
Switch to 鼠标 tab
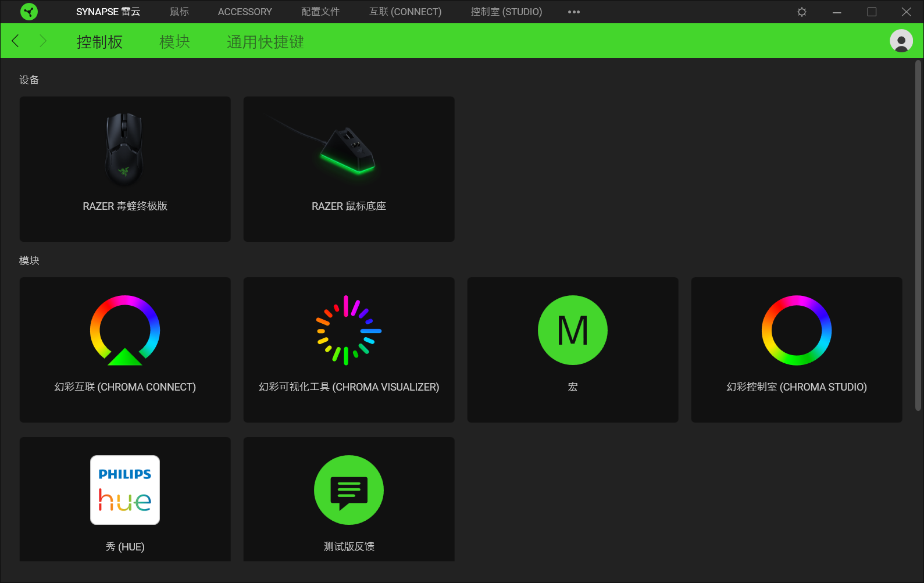pyautogui.click(x=179, y=12)
